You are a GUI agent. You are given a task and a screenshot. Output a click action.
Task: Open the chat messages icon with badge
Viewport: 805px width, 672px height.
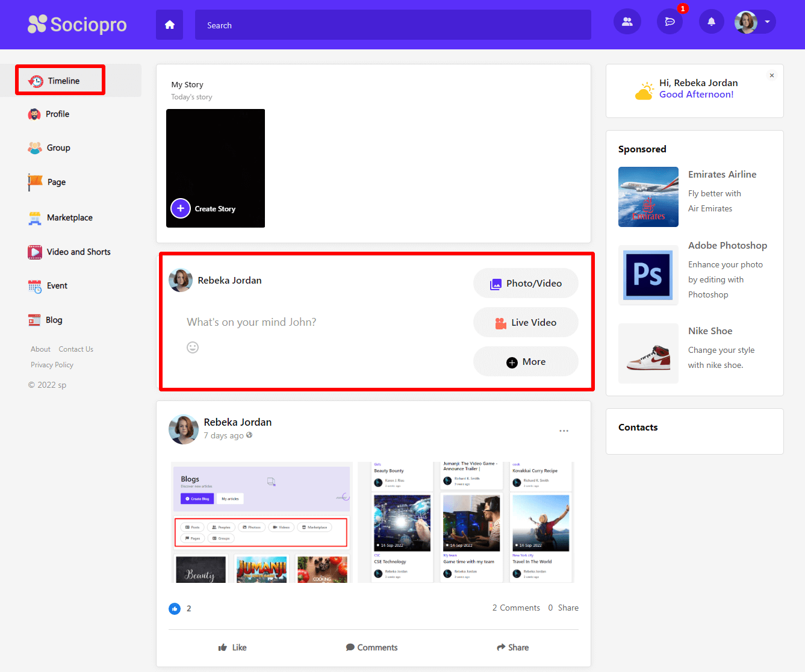pos(670,22)
